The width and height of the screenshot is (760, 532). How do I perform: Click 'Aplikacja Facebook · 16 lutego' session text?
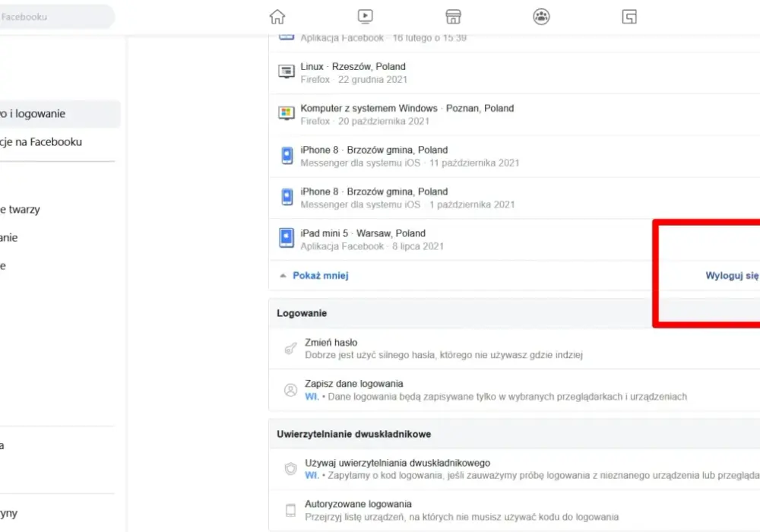383,38
